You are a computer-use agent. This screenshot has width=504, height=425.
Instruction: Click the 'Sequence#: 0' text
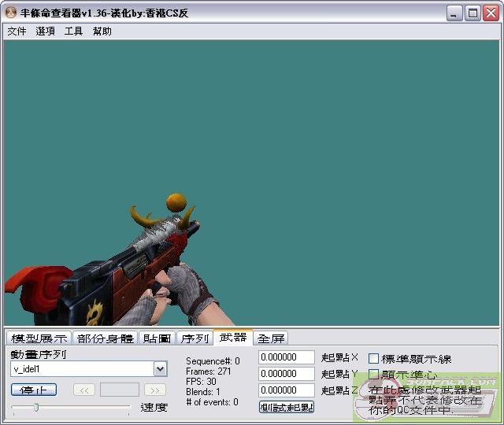213,361
